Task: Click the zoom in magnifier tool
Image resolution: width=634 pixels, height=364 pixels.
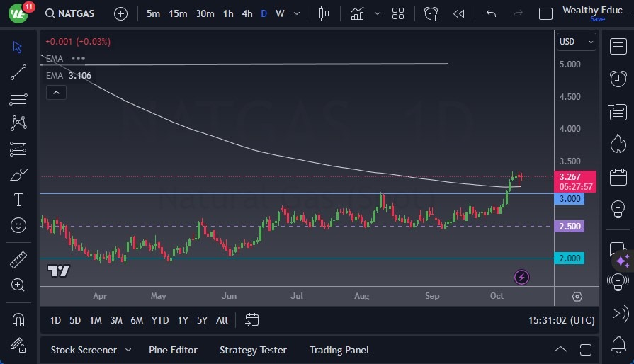Action: (18, 285)
